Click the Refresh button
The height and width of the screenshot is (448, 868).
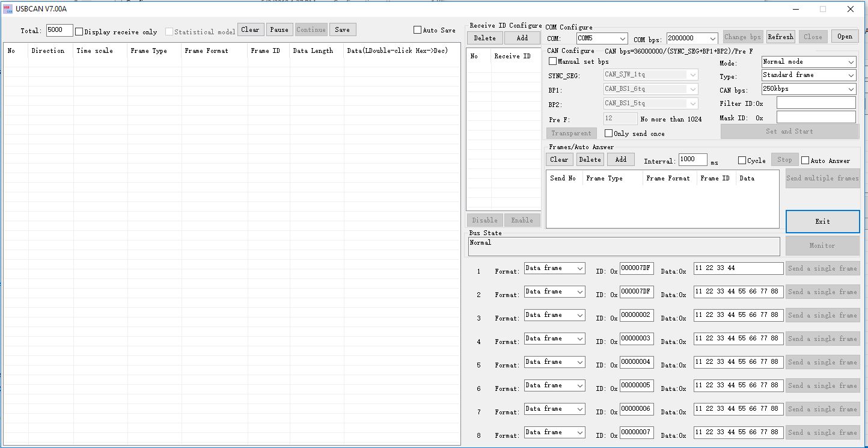(x=780, y=37)
